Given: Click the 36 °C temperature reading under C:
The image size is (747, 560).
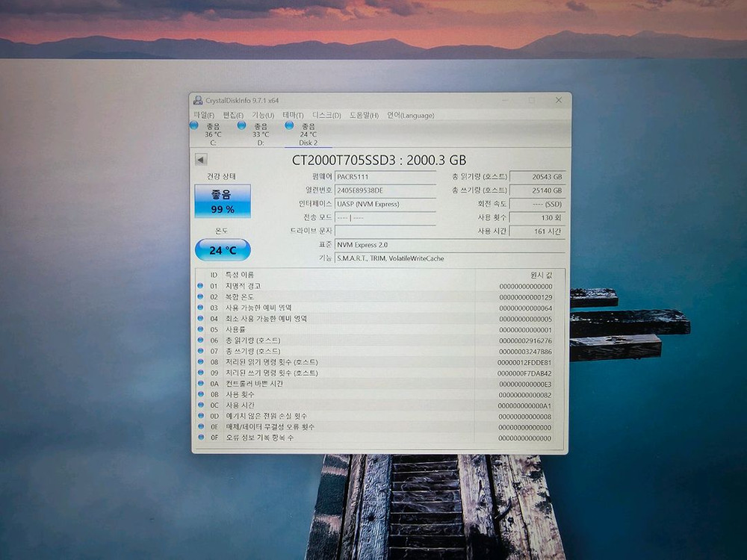Looking at the screenshot, I should [214, 133].
